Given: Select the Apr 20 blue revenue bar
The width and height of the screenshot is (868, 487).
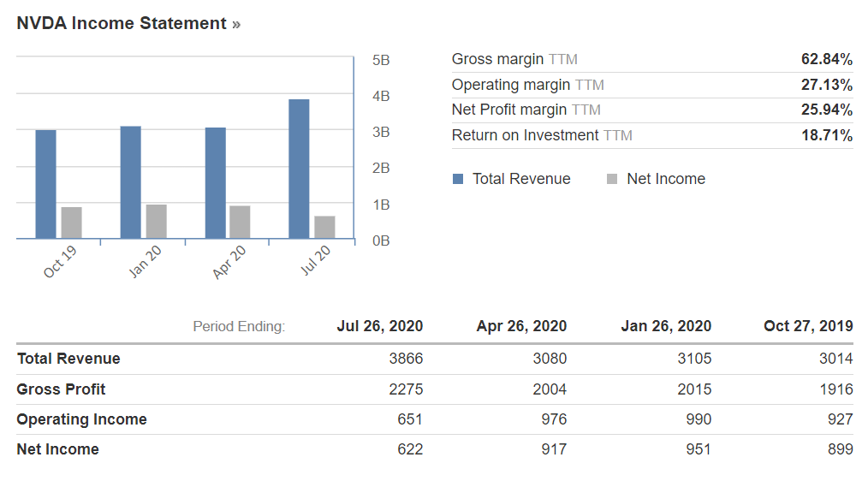Looking at the screenshot, I should click(216, 182).
